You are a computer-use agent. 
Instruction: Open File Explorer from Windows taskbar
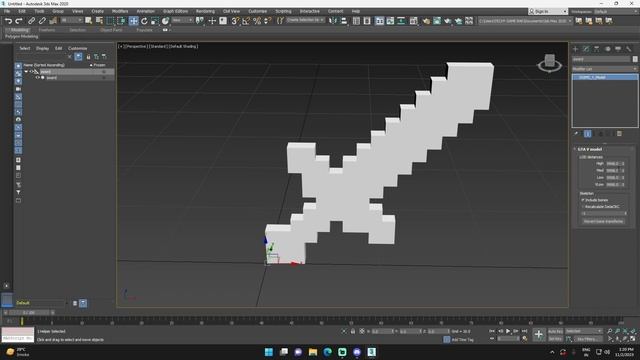313,352
